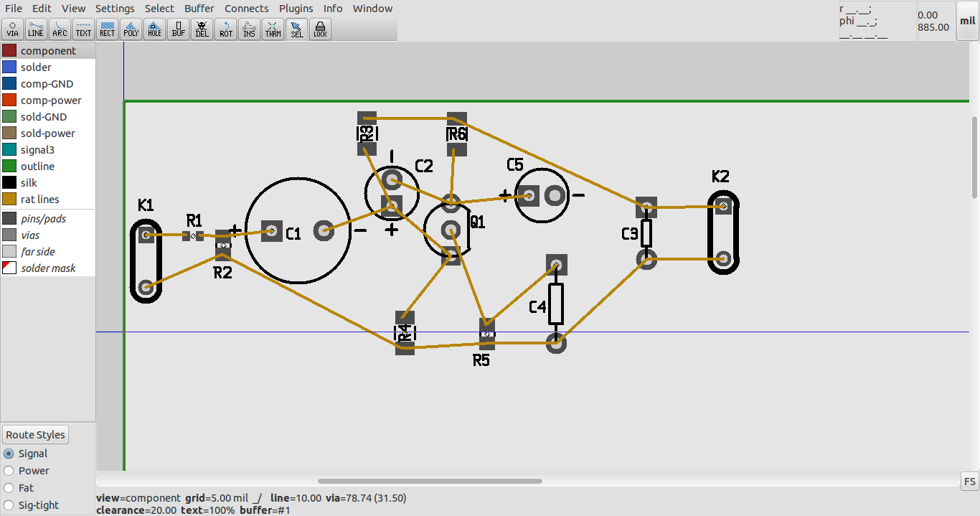Pick the DEL delete tool
Image resolution: width=980 pixels, height=516 pixels.
(x=202, y=29)
